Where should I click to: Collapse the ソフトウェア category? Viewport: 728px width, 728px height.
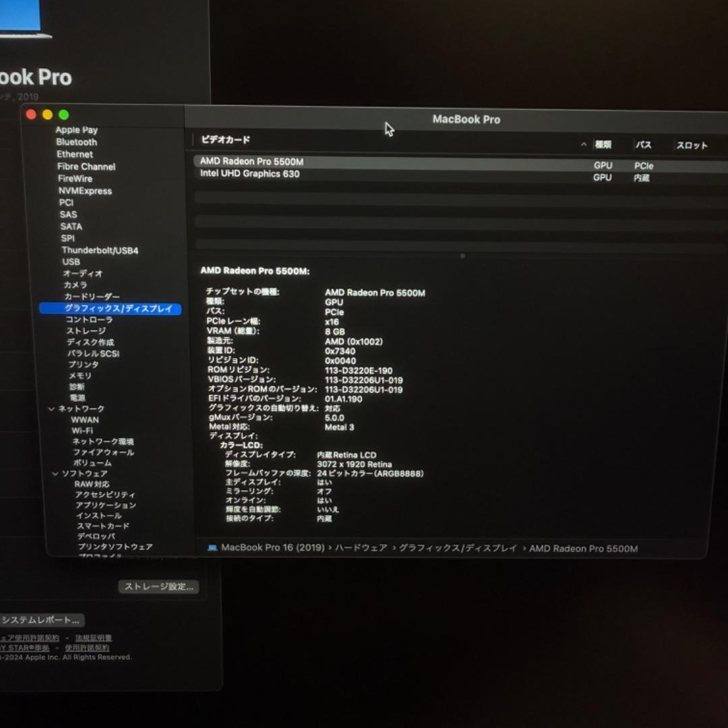(x=55, y=473)
